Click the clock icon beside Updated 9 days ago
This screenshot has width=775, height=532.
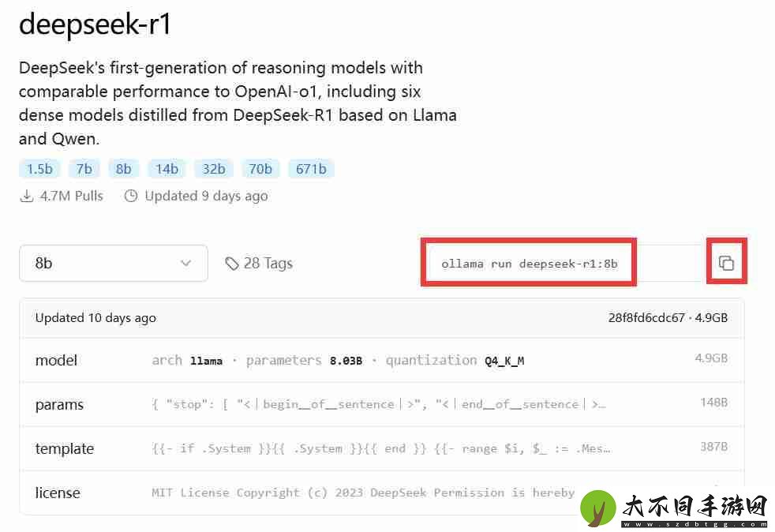131,197
